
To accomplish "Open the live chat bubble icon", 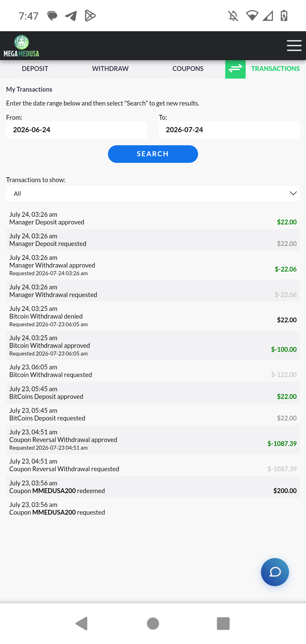I will pos(275,572).
